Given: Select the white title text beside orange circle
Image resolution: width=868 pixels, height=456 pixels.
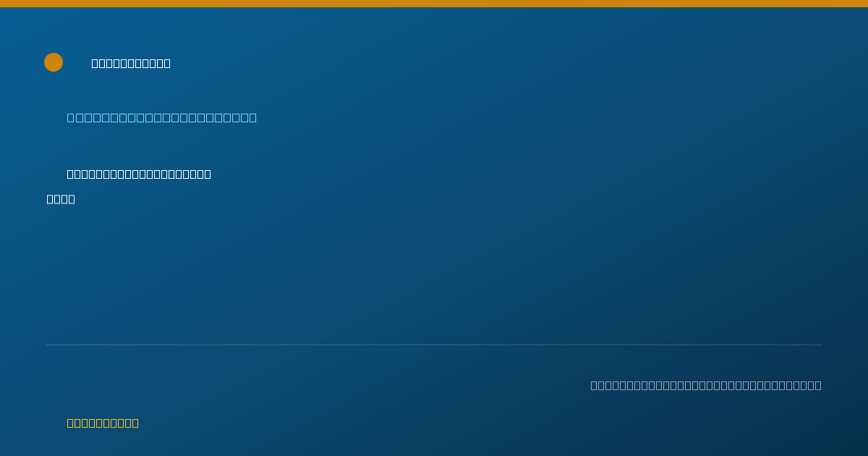Looking at the screenshot, I should (131, 64).
